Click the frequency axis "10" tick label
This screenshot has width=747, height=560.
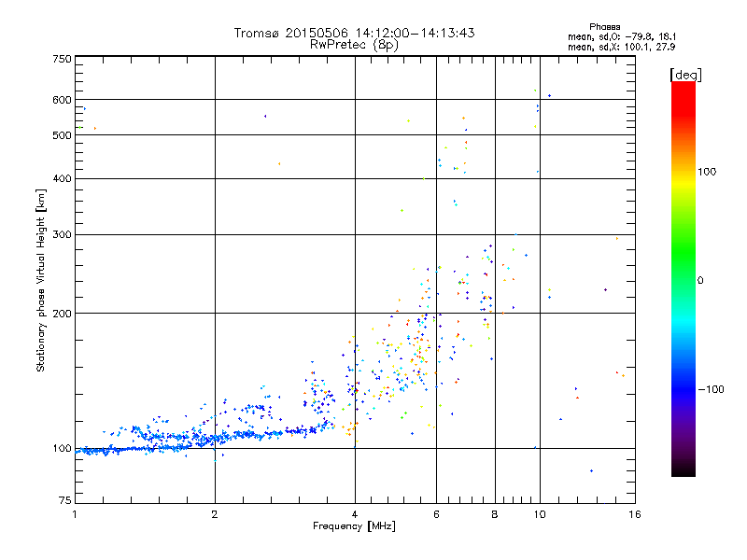click(x=540, y=514)
